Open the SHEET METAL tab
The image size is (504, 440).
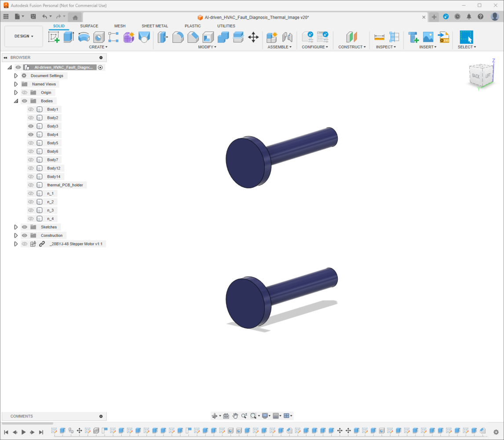pos(155,26)
